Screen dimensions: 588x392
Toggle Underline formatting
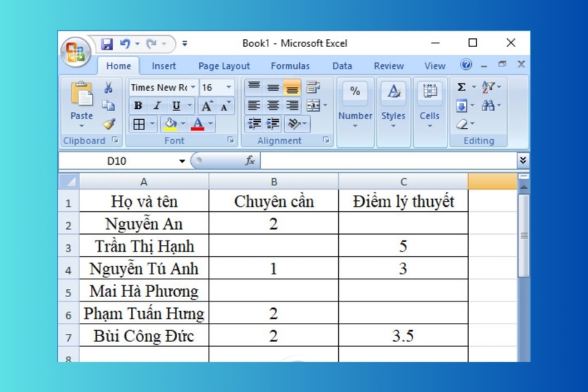pos(176,106)
